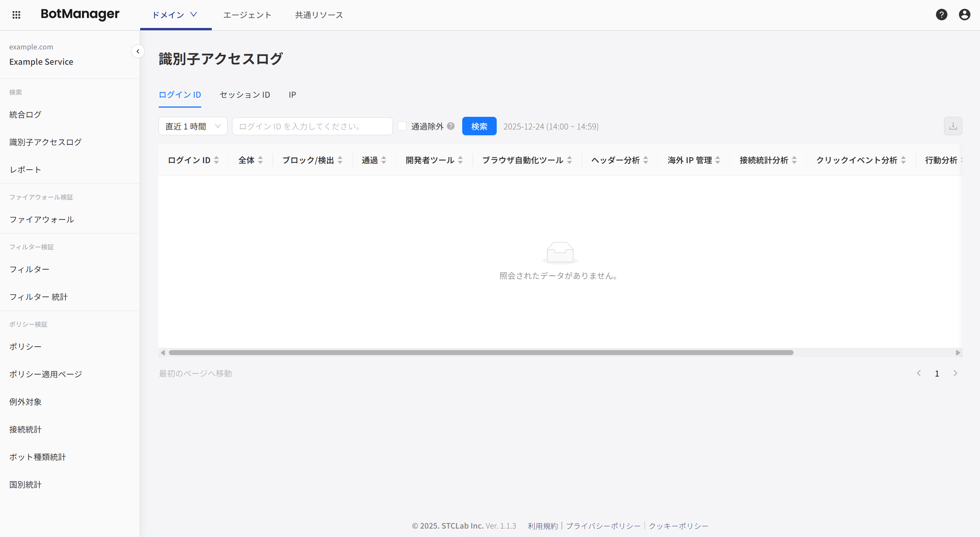980x537 pixels.
Task: Enable the 通過除外 checkbox
Action: 402,126
